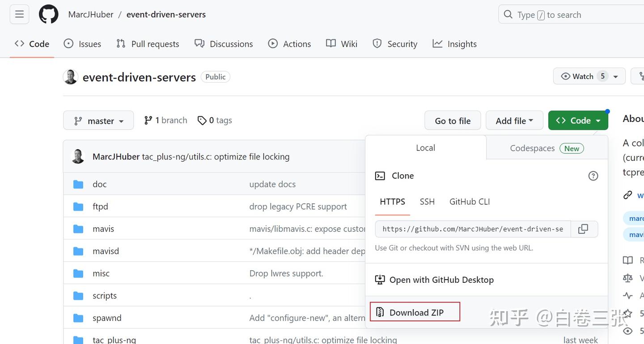Open the hamburger navigation menu
644x344 pixels.
tap(19, 14)
